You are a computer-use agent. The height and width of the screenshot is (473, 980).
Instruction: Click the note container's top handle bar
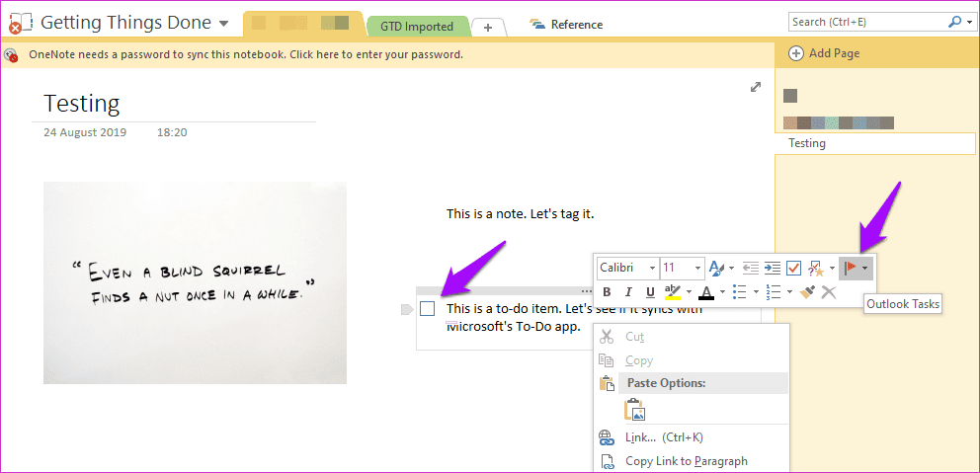pos(505,290)
